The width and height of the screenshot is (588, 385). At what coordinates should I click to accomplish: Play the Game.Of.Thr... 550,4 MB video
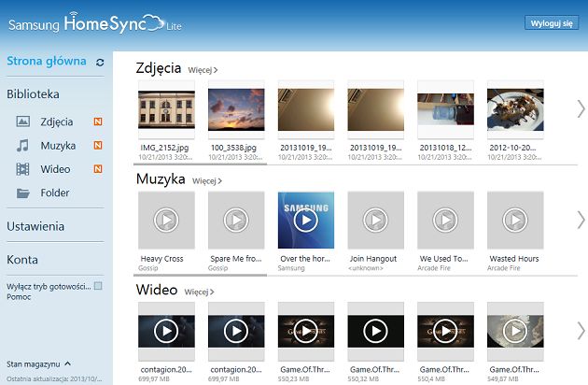pyautogui.click(x=445, y=331)
